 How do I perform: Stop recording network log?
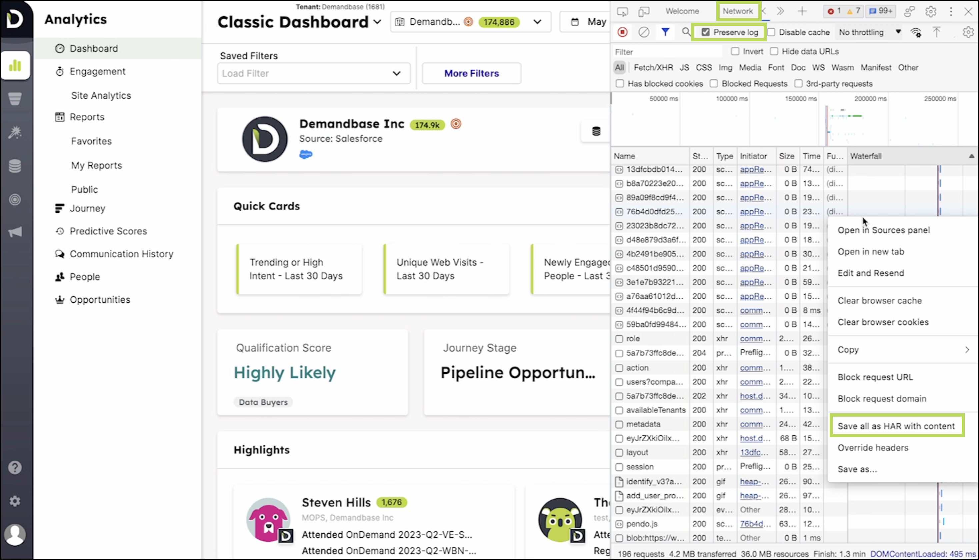coord(622,32)
